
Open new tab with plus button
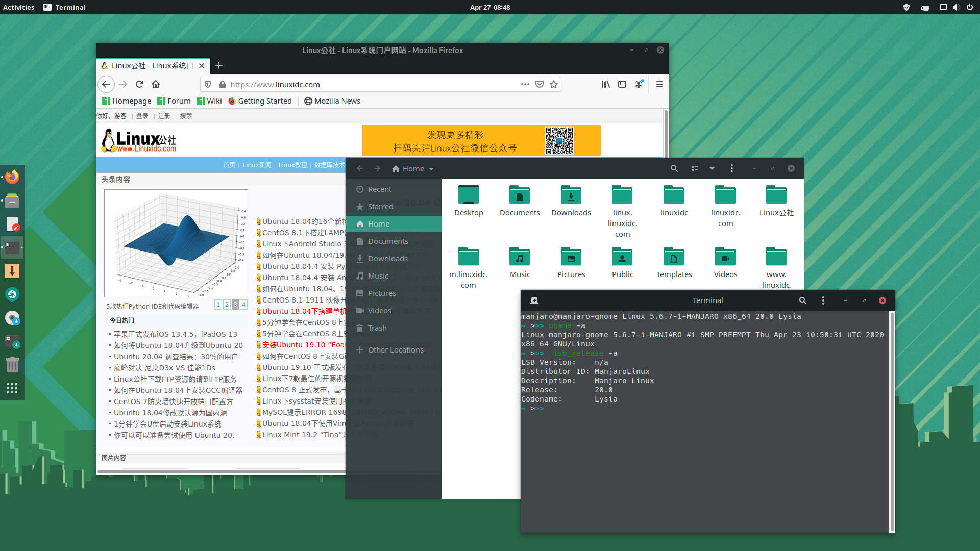(x=219, y=65)
